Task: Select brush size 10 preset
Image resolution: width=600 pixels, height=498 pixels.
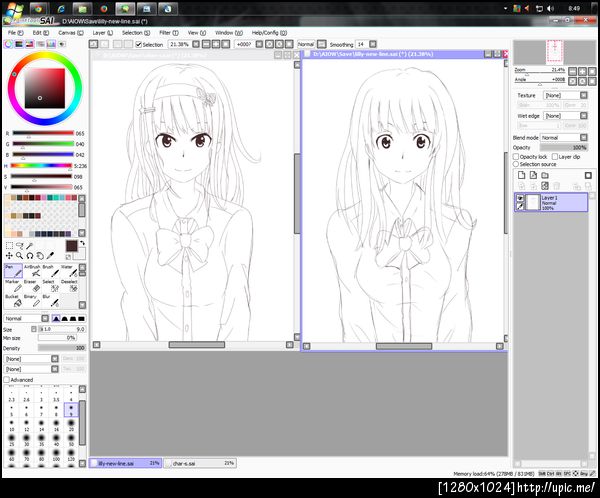Action: coord(11,425)
